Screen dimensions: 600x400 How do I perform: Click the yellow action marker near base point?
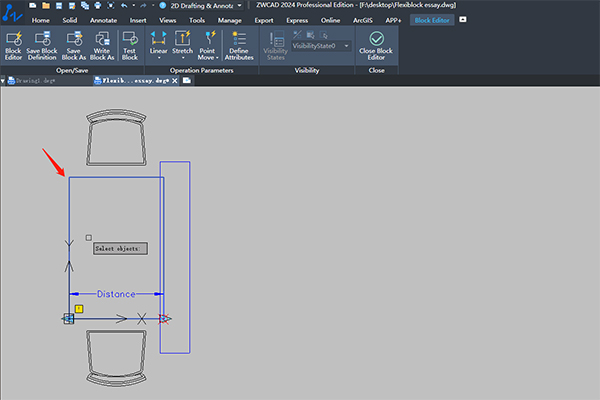pyautogui.click(x=79, y=309)
